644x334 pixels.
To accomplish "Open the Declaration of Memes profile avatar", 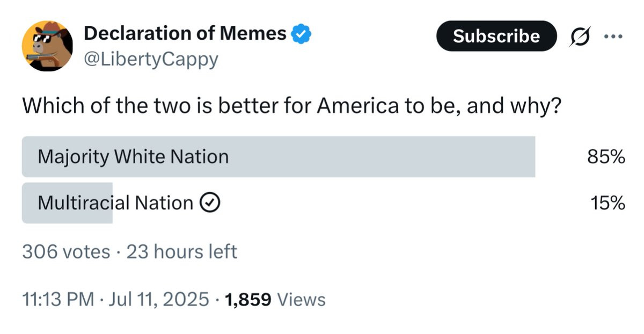I will (47, 46).
